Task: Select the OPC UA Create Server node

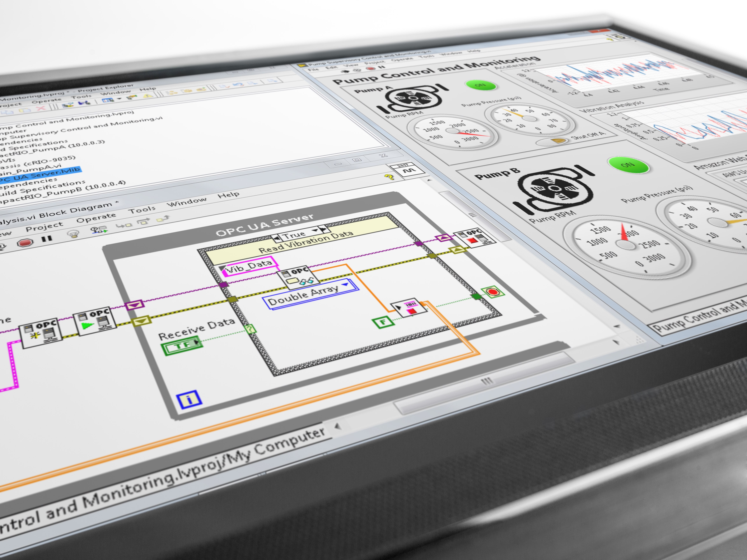Action: (x=41, y=333)
